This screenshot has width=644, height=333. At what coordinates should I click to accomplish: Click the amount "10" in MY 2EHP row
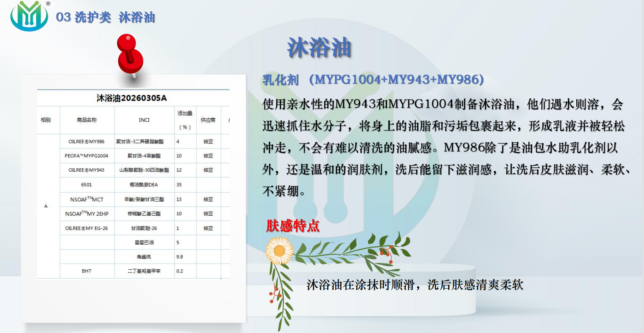tap(179, 214)
